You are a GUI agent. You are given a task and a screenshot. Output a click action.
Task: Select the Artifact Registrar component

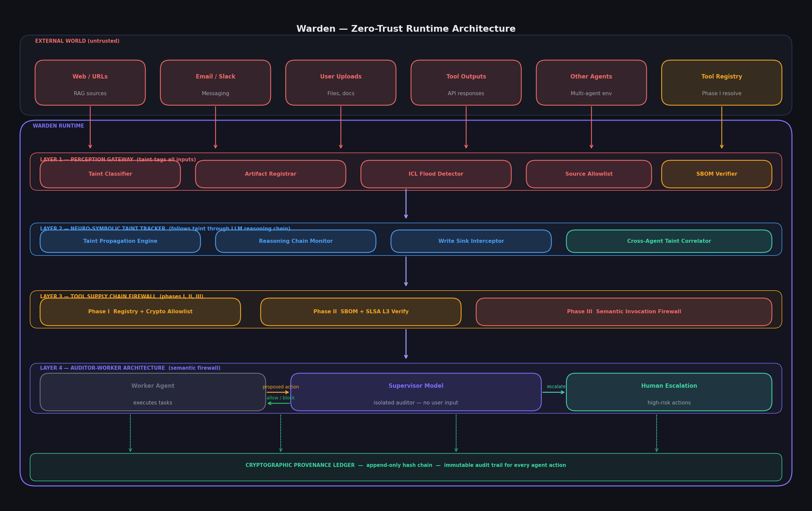click(270, 174)
